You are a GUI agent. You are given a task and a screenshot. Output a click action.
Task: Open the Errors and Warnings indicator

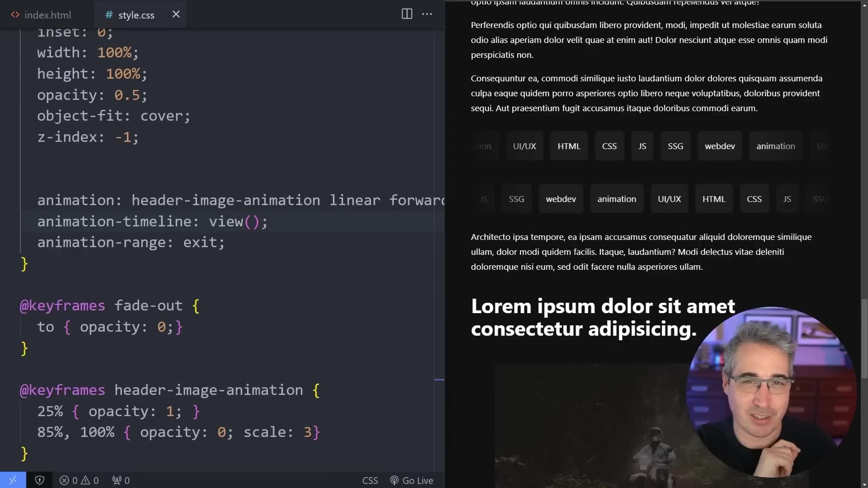pyautogui.click(x=80, y=480)
